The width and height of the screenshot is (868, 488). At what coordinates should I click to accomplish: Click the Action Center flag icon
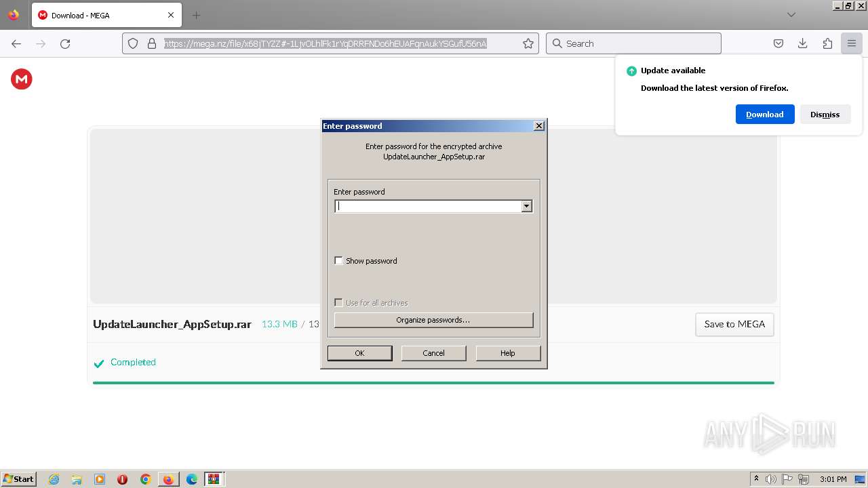787,479
